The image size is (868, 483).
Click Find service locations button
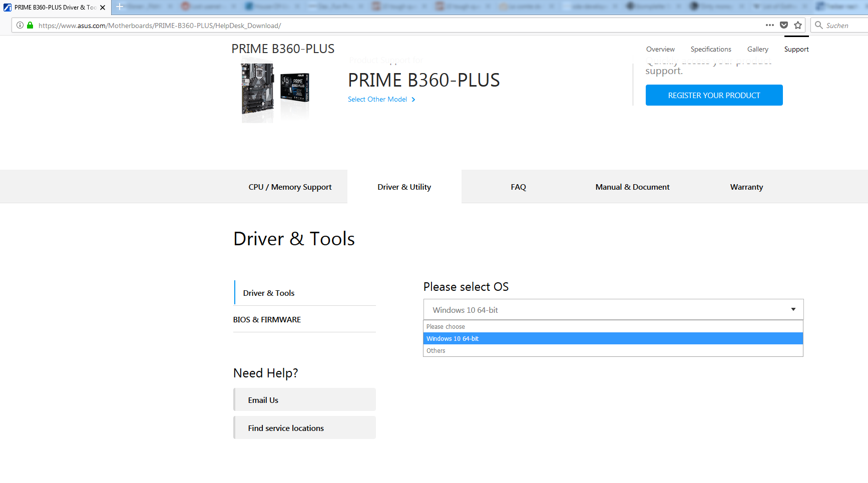point(304,427)
